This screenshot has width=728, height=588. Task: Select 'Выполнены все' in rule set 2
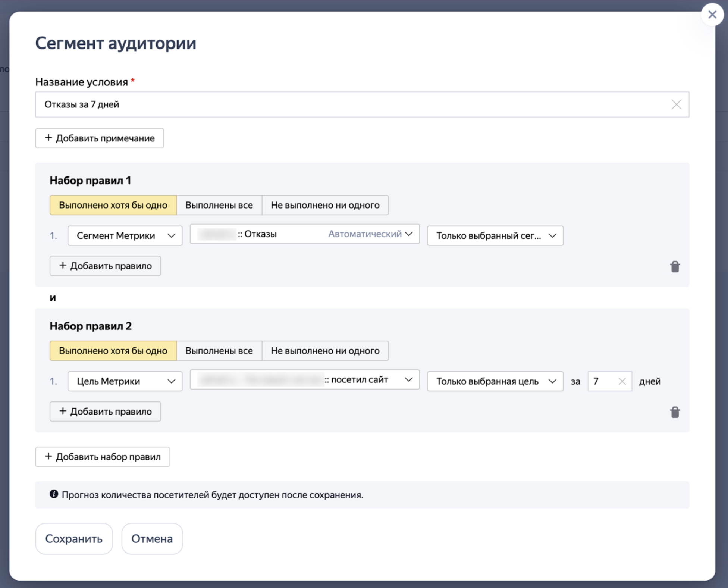click(x=219, y=351)
